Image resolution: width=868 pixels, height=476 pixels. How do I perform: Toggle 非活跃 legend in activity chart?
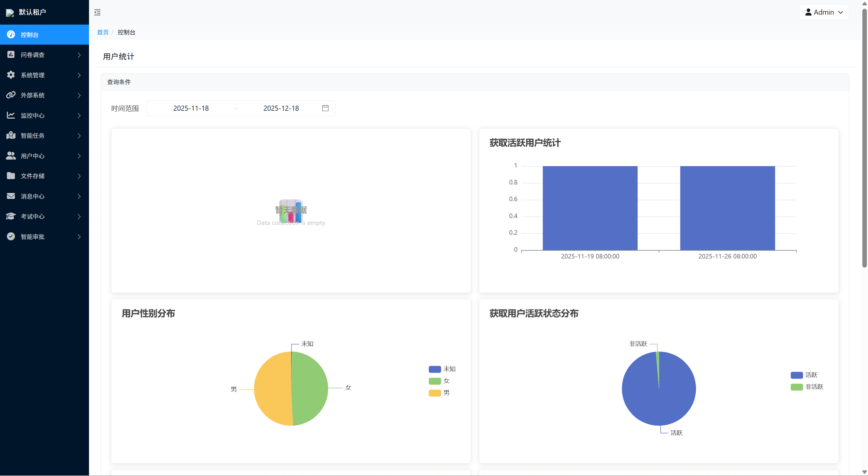point(807,387)
